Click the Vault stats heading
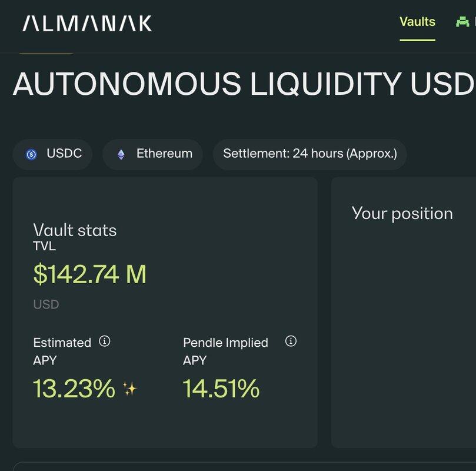 (x=75, y=230)
